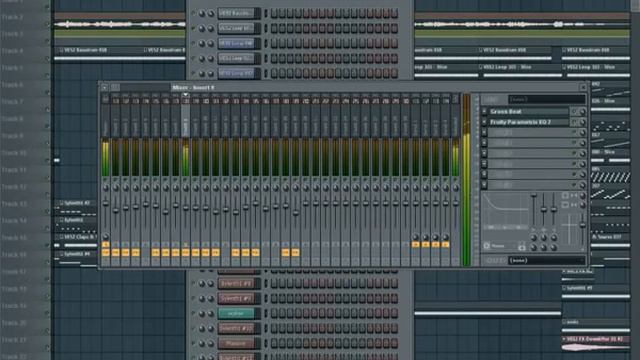
Task: Click the Fruity Parametric EQ 2 mix knob
Action: click(582, 122)
